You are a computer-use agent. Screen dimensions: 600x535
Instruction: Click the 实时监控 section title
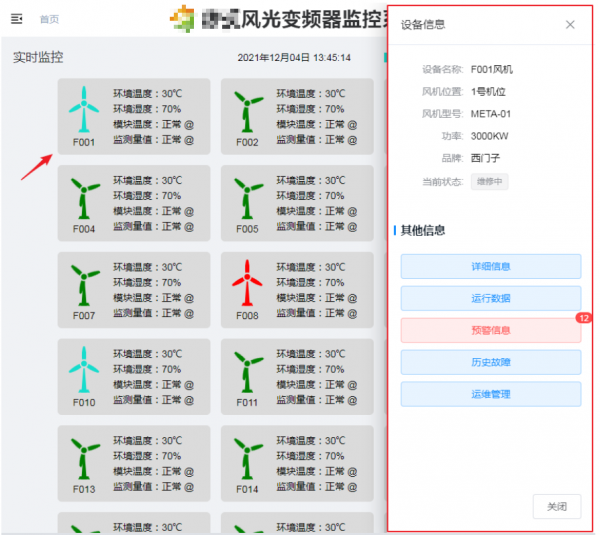(x=38, y=57)
